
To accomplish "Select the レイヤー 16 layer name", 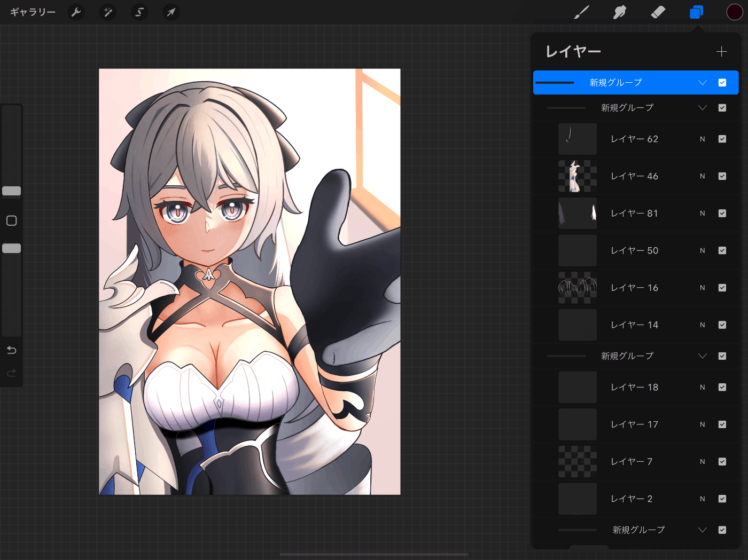I will pyautogui.click(x=635, y=288).
